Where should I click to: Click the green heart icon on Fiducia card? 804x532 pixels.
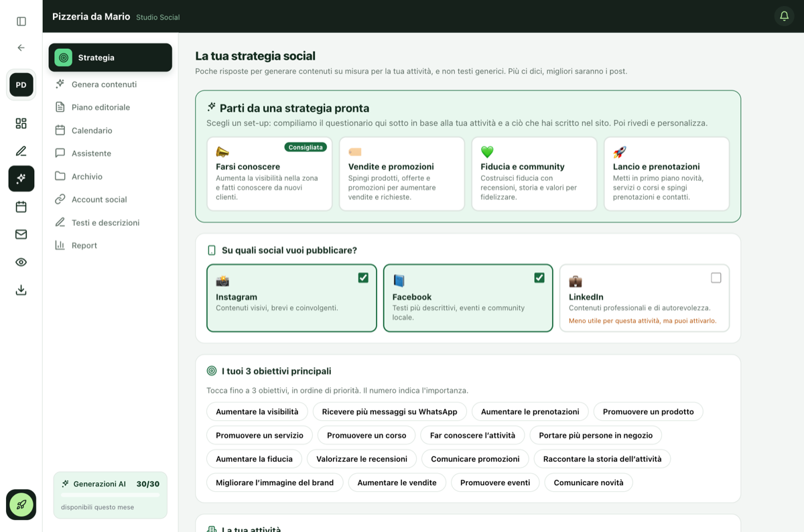point(487,152)
